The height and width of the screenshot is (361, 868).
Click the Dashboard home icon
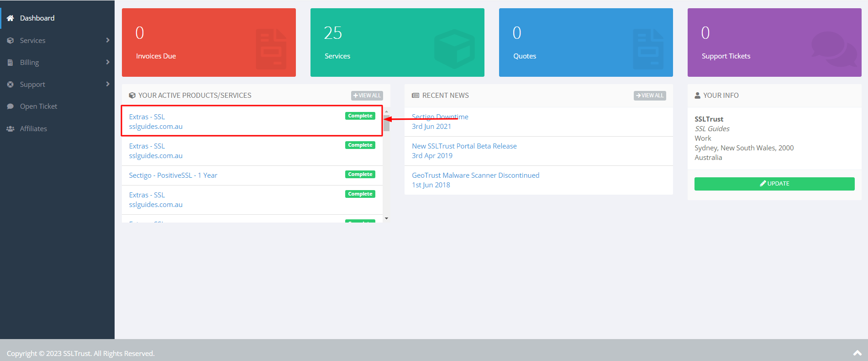tap(10, 18)
